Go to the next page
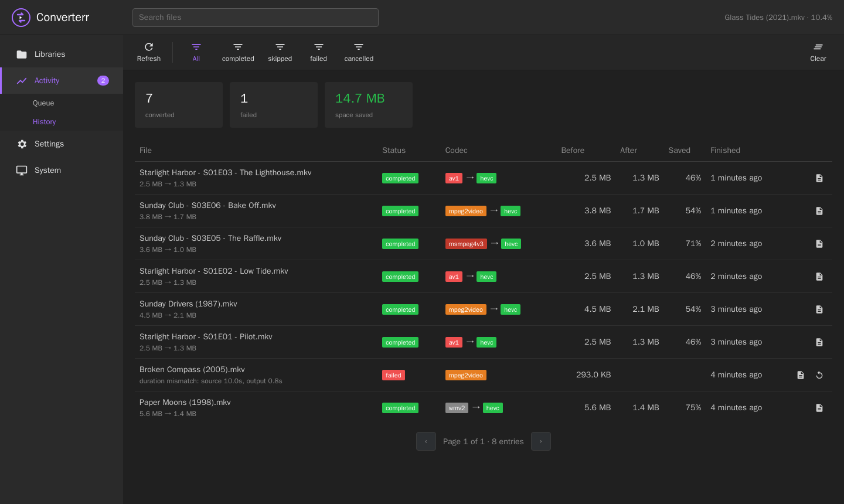Image resolution: width=844 pixels, height=504 pixels. 541,441
